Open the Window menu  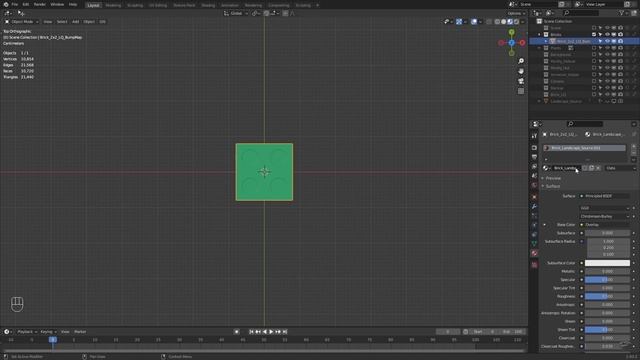[x=57, y=4]
